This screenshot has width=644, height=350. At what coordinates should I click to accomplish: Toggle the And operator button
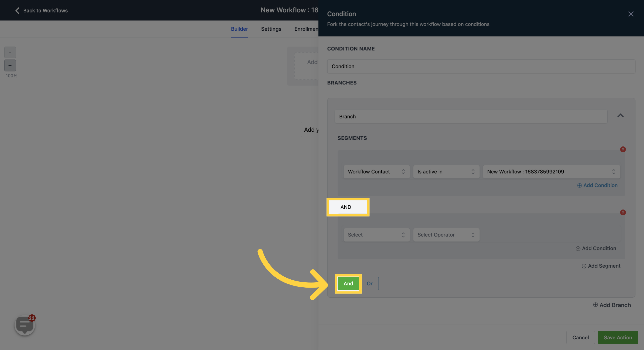pyautogui.click(x=348, y=283)
